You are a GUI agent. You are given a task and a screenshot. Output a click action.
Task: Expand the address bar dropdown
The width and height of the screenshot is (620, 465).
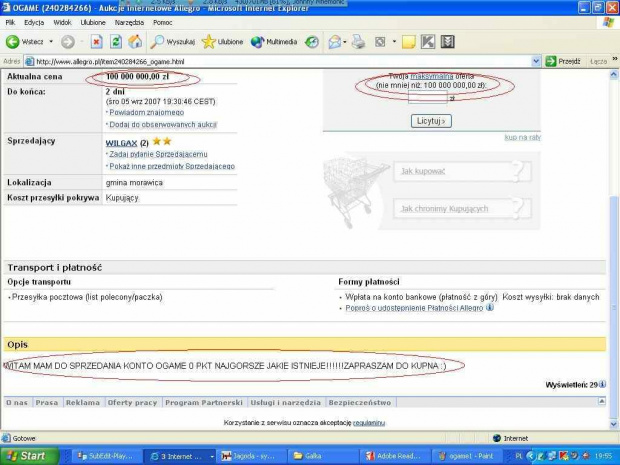click(x=536, y=61)
